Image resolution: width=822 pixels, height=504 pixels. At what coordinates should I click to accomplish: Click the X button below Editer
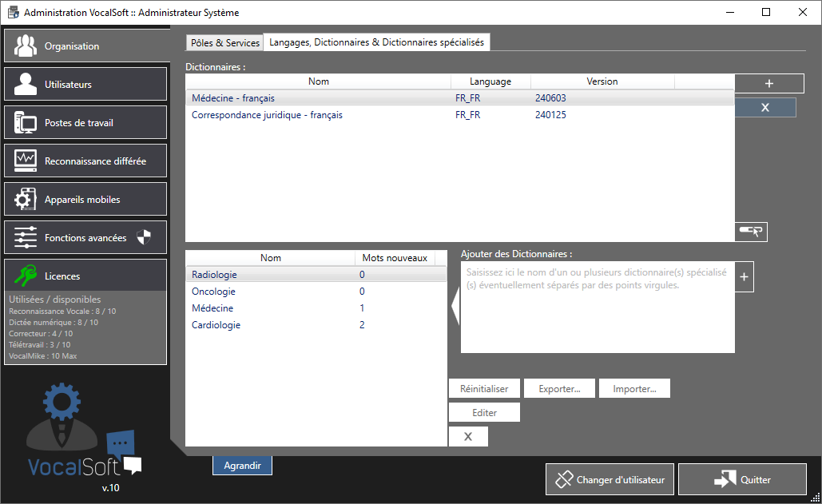click(468, 436)
